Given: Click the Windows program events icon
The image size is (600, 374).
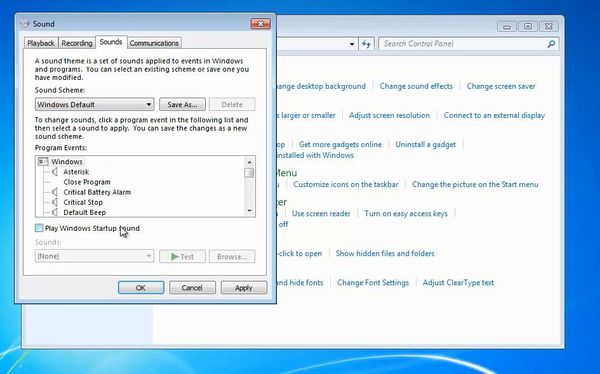Looking at the screenshot, I should [43, 162].
